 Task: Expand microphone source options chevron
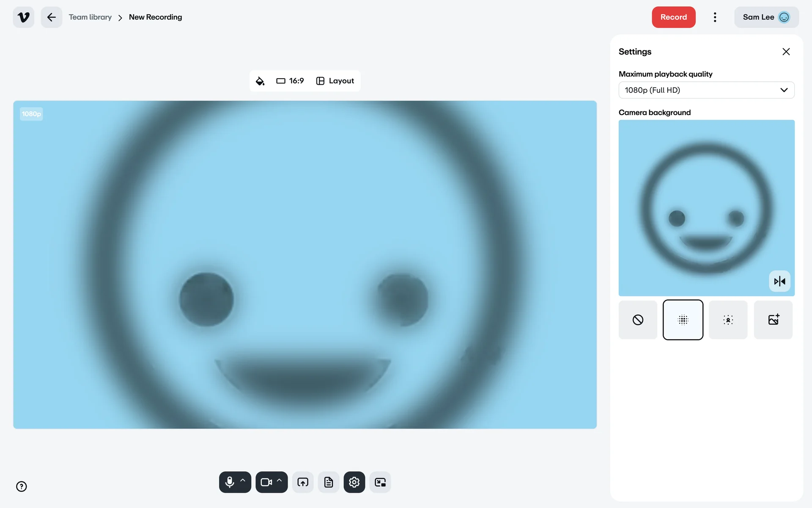(243, 480)
